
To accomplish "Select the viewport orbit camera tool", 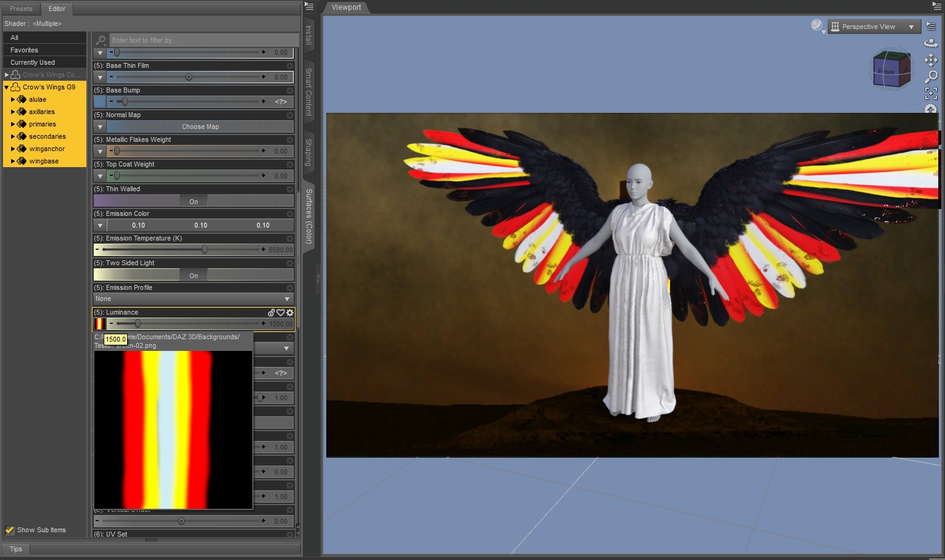I will (x=931, y=43).
